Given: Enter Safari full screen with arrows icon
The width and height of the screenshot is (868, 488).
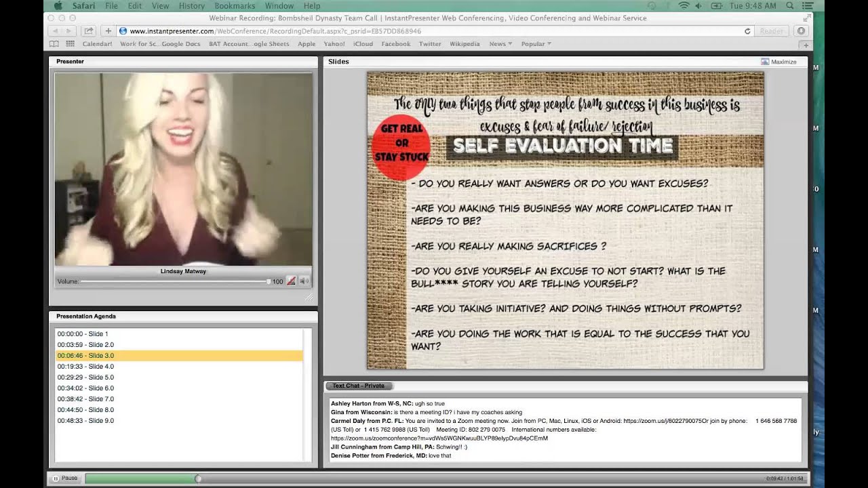Looking at the screenshot, I should tap(808, 18).
